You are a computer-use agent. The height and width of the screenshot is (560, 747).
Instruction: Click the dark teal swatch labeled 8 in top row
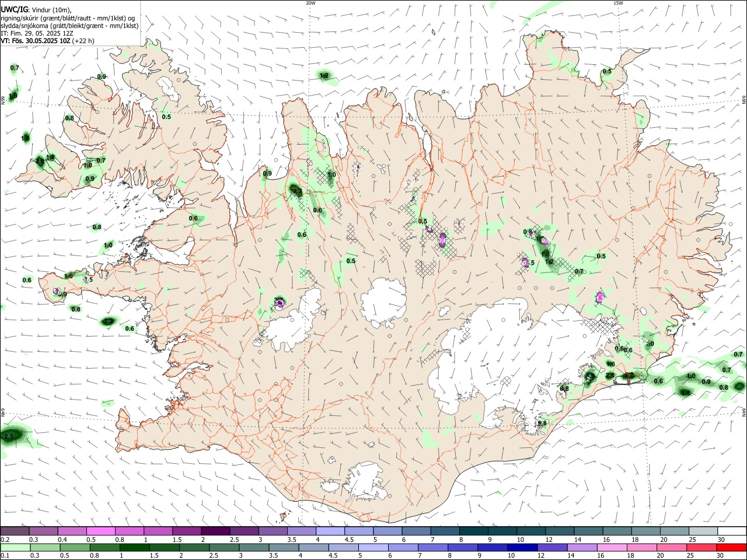click(x=473, y=531)
